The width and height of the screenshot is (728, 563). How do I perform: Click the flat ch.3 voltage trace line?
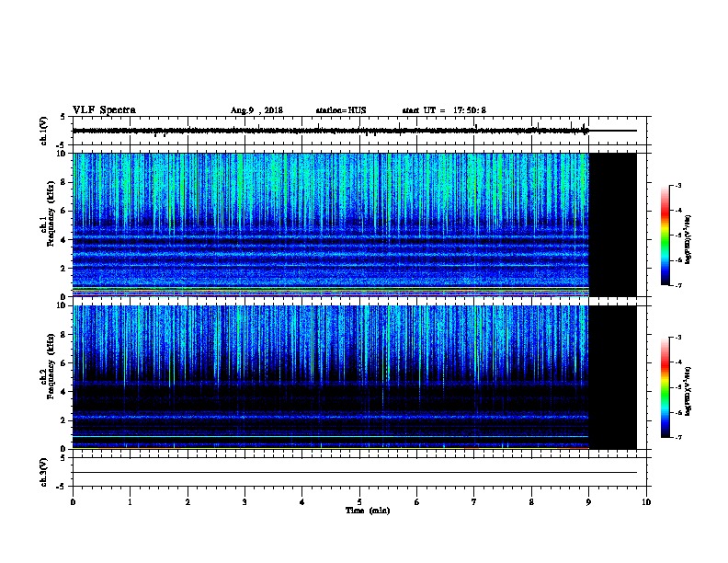point(355,473)
